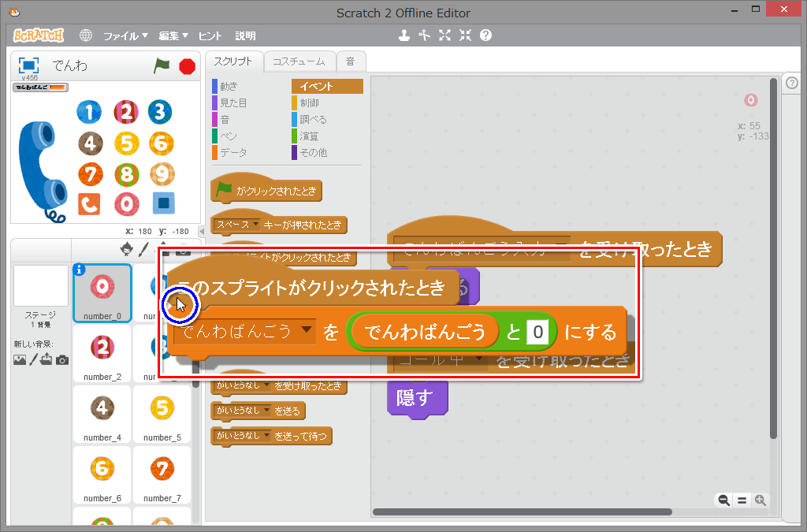This screenshot has height=532, width=807.
Task: Select the number_2 sprite thumbnail
Action: click(x=102, y=355)
